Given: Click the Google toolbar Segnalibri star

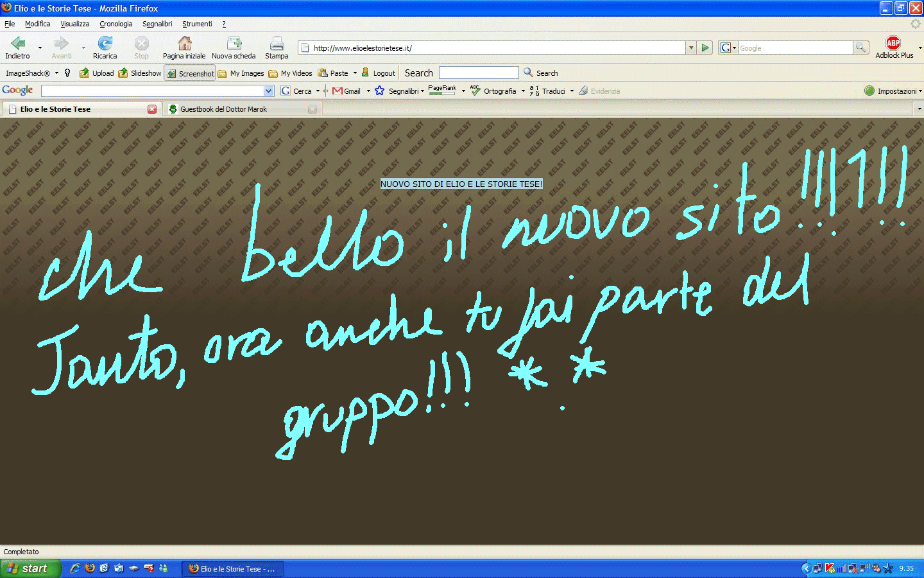Looking at the screenshot, I should (380, 91).
